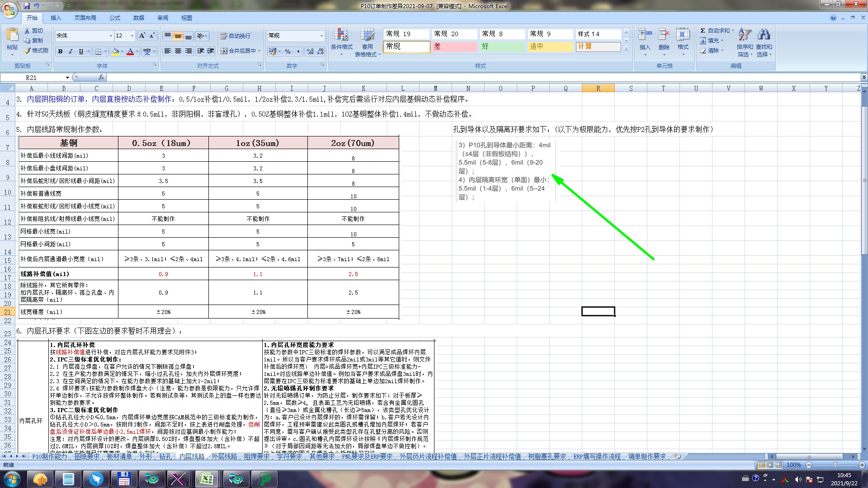Click the percent style icon
Viewport: 868px width, 488px height.
coord(288,52)
